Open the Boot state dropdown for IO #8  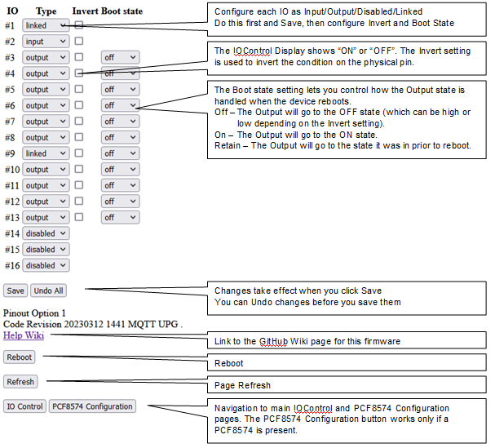pyautogui.click(x=120, y=137)
